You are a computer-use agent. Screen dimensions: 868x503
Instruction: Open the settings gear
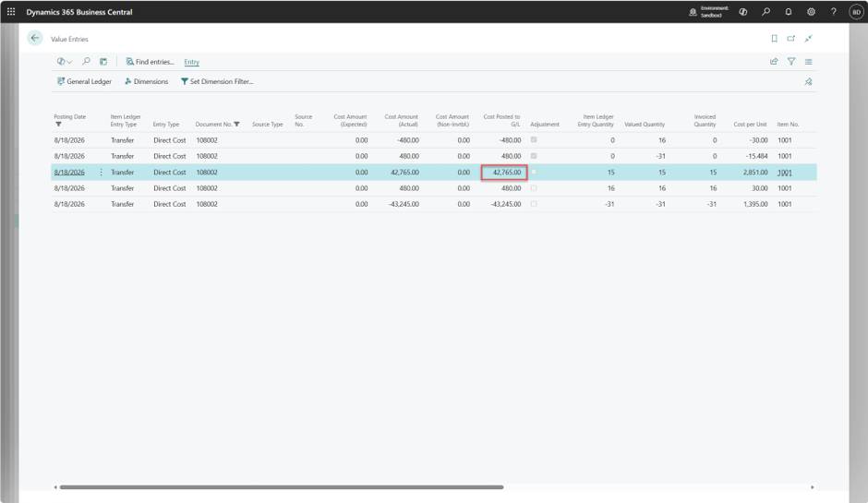[811, 12]
